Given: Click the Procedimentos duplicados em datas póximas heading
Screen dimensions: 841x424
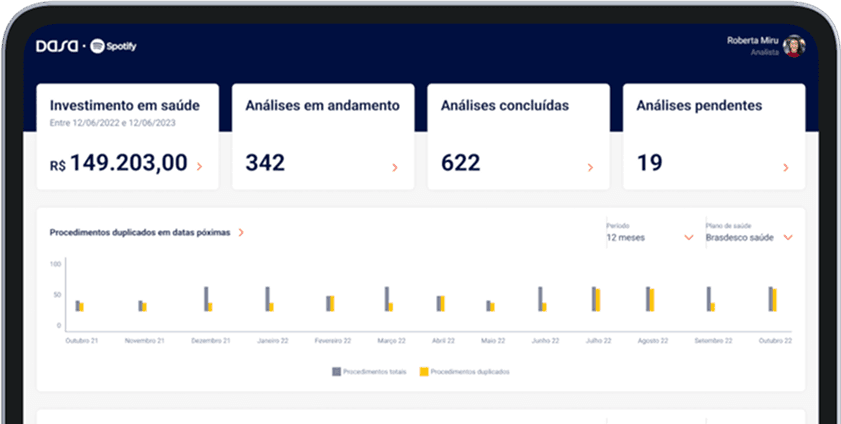Looking at the screenshot, I should (x=140, y=233).
